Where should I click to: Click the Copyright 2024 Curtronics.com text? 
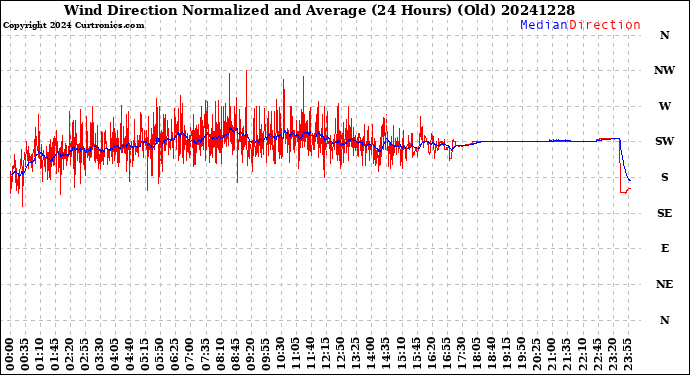[x=73, y=26]
